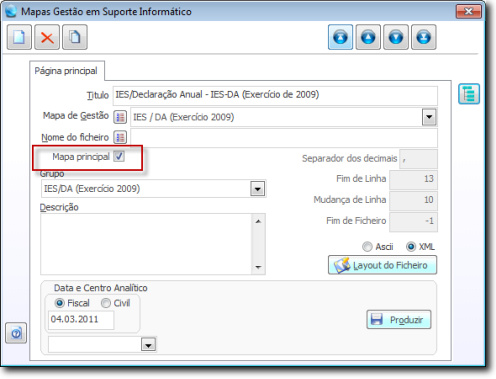Click the Separador dos decimais field
Viewport: 496px width, 379px height.
[418, 159]
